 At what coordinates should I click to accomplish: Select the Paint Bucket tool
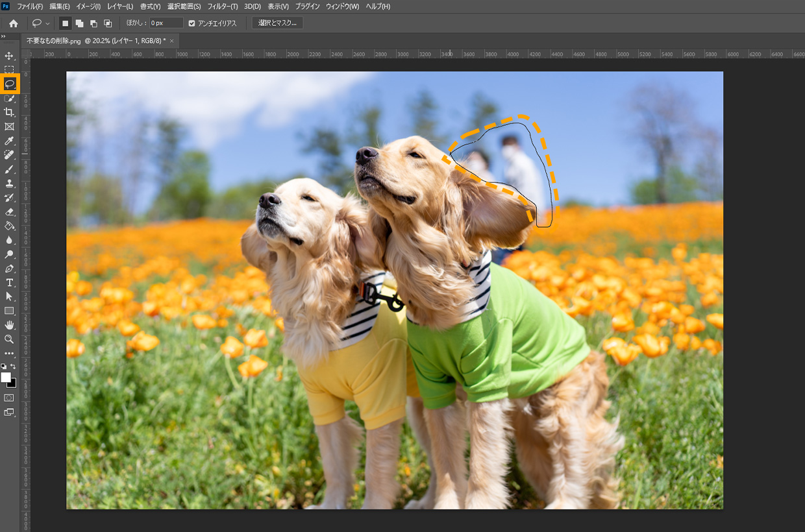click(9, 226)
